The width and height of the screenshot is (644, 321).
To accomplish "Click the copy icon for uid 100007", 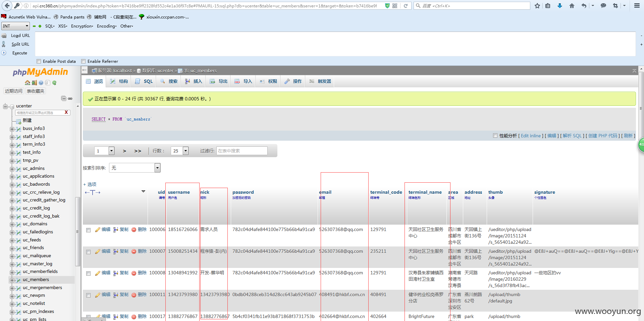I will (115, 251).
